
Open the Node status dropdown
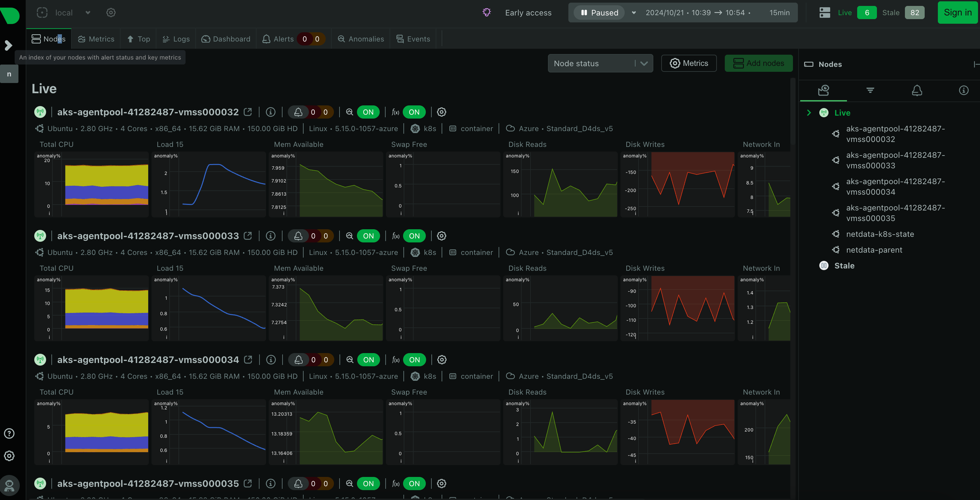600,63
